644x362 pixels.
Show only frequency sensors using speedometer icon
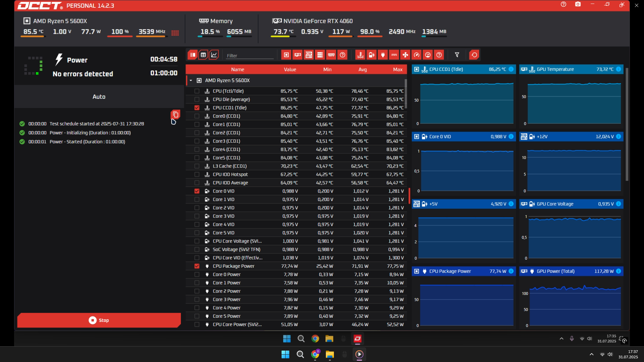(x=416, y=55)
